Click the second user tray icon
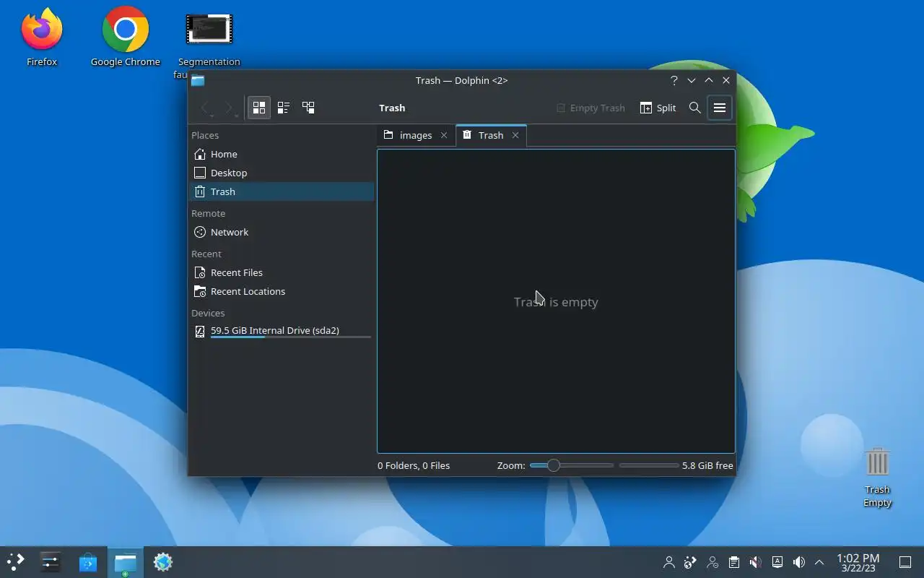 tap(712, 561)
